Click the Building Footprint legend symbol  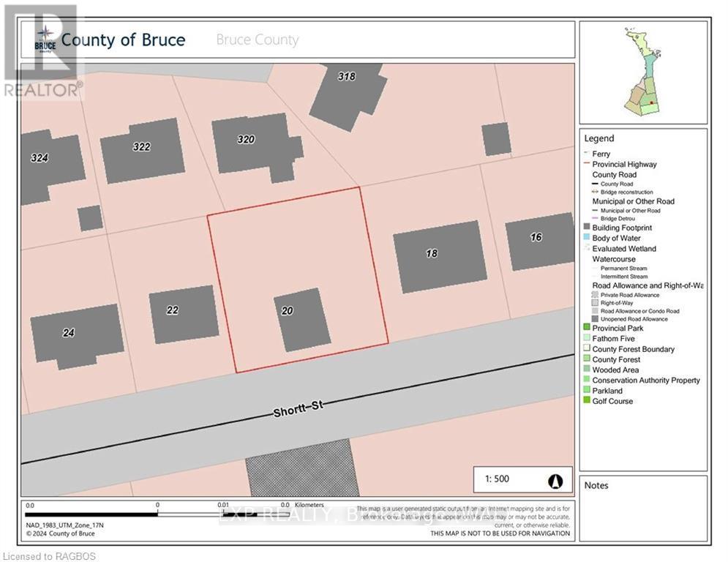click(x=587, y=228)
